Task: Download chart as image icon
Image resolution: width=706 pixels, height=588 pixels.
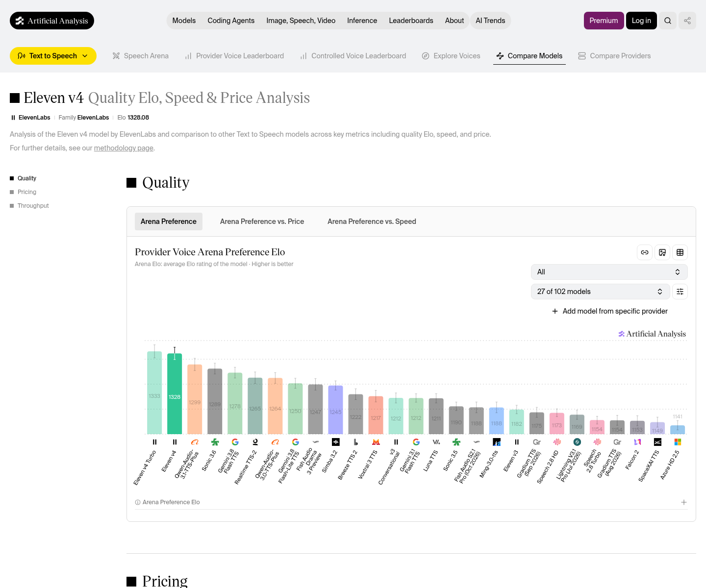Action: (x=662, y=252)
